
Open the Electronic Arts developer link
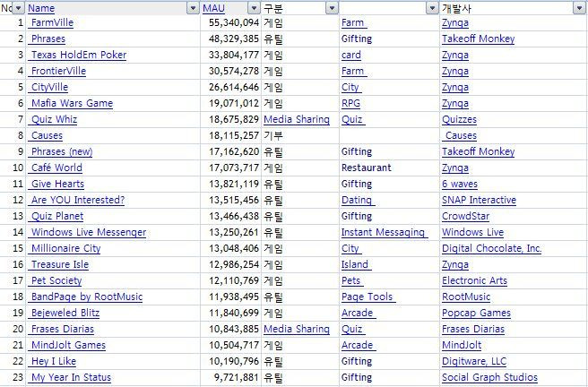pos(474,280)
